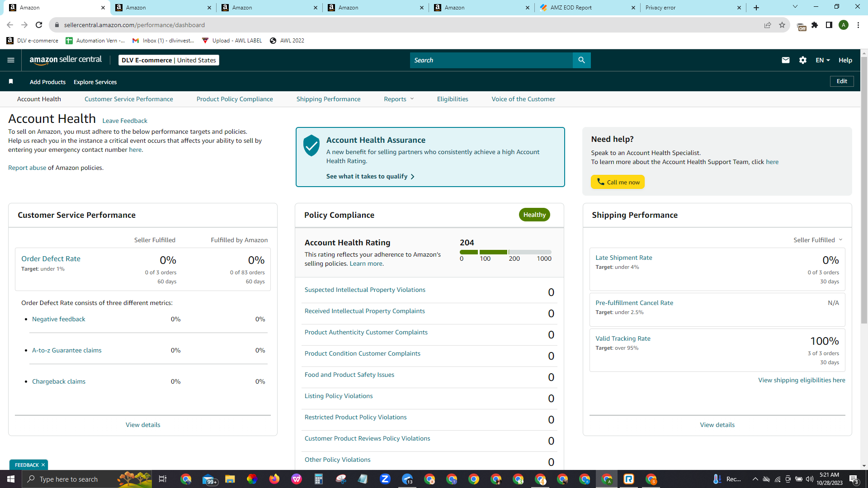Open File Explorer from taskbar

(230, 479)
